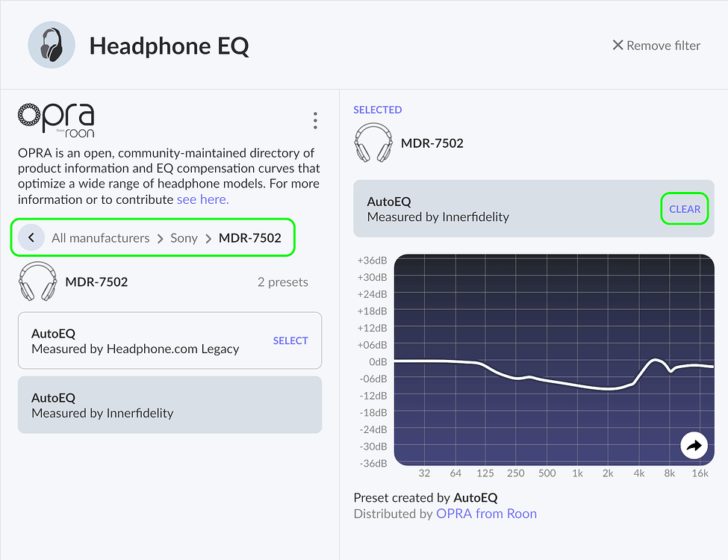Click the MDR-7502 name beside 2 presets
The height and width of the screenshot is (560, 728).
point(96,281)
